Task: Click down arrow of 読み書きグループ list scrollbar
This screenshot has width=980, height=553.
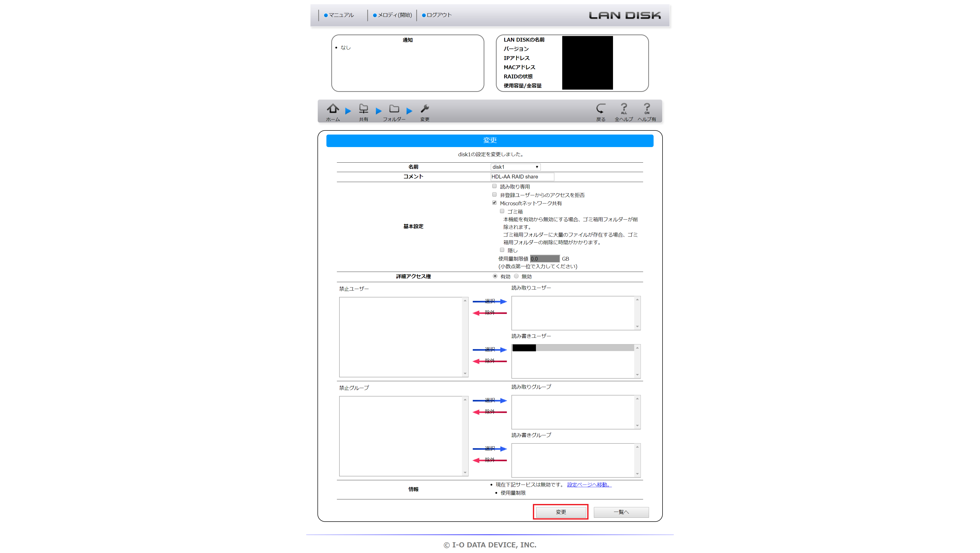Action: point(637,474)
